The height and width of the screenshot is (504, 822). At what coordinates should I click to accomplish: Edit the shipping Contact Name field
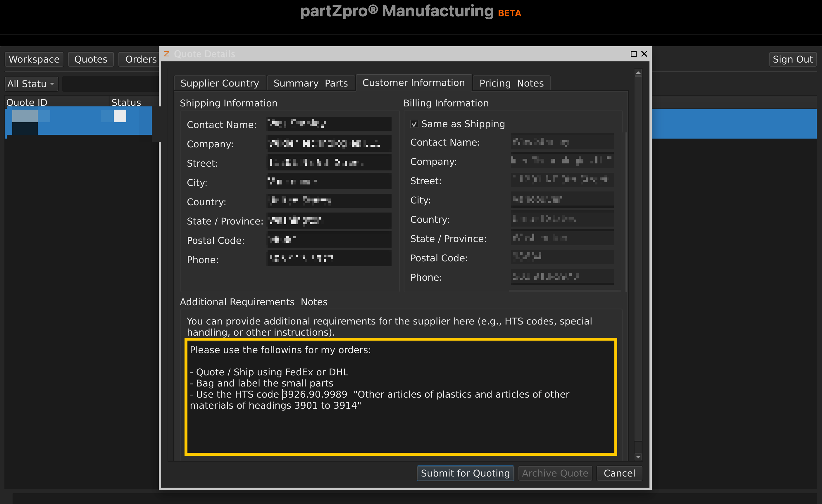click(328, 124)
